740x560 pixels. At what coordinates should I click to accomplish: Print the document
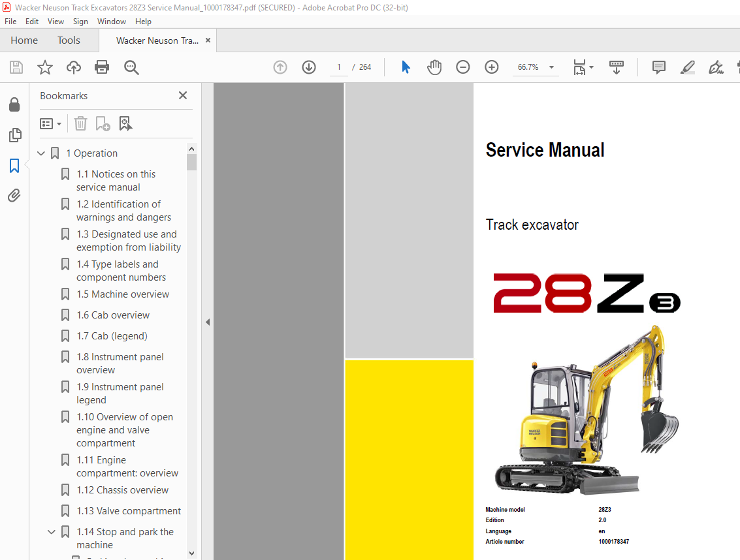(x=102, y=67)
